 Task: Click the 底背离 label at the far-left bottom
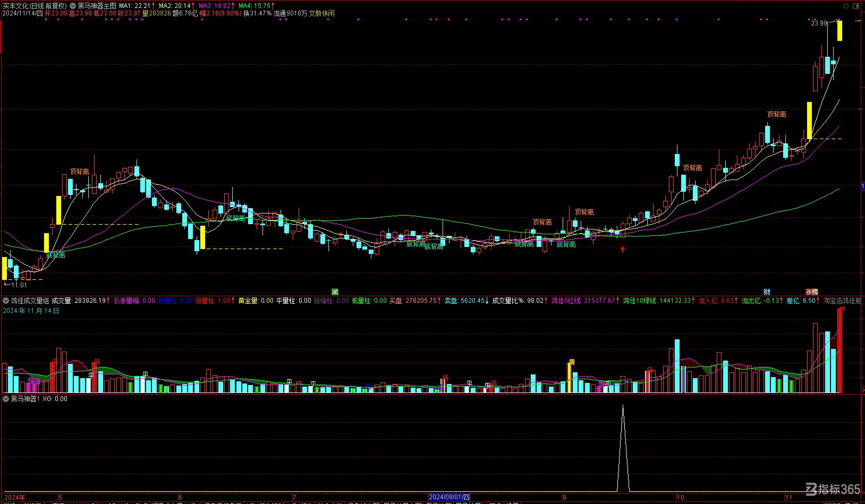pyautogui.click(x=55, y=255)
